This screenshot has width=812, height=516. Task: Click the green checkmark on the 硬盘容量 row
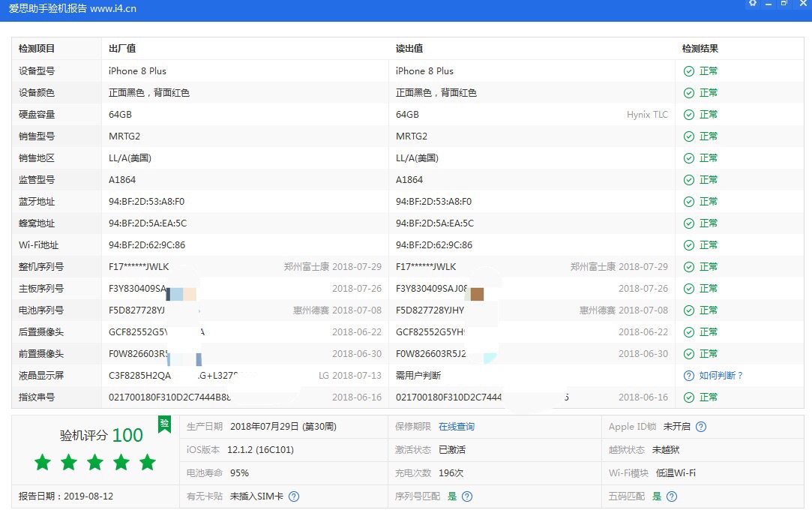(x=688, y=114)
